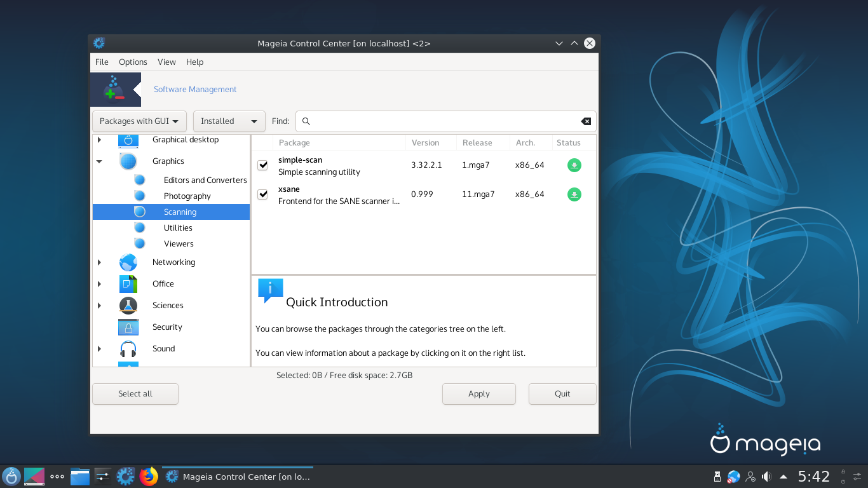Open the Options menu
Screen dimensions: 868x488
coord(133,62)
